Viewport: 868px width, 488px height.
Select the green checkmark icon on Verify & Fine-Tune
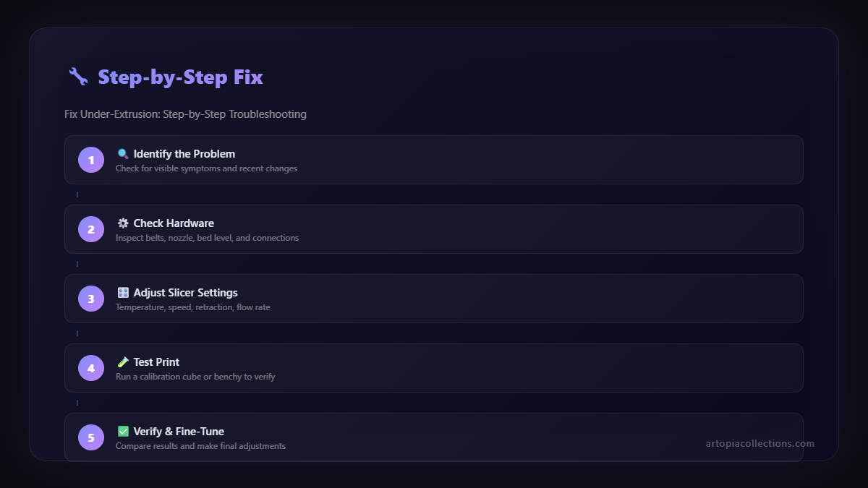pyautogui.click(x=122, y=431)
